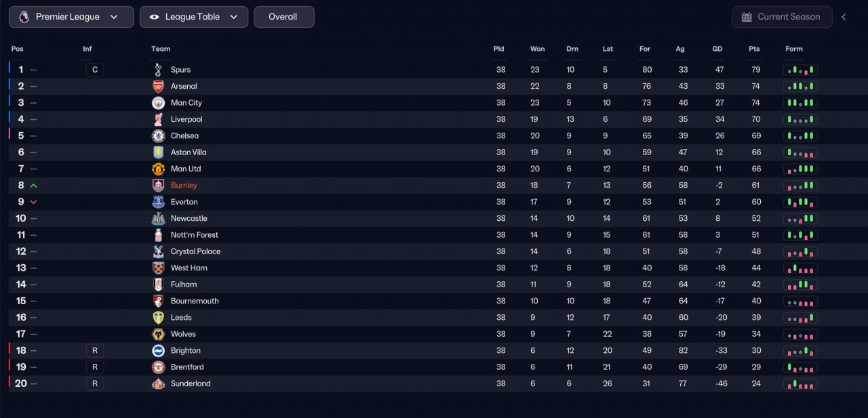Click the C champions badge for Spurs
Screen dimensions: 868x418
click(x=95, y=70)
